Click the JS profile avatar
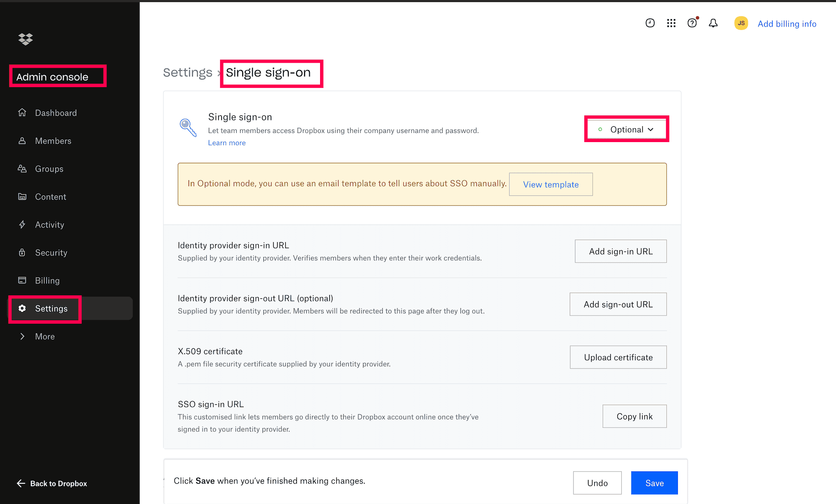836x504 pixels. (x=741, y=23)
